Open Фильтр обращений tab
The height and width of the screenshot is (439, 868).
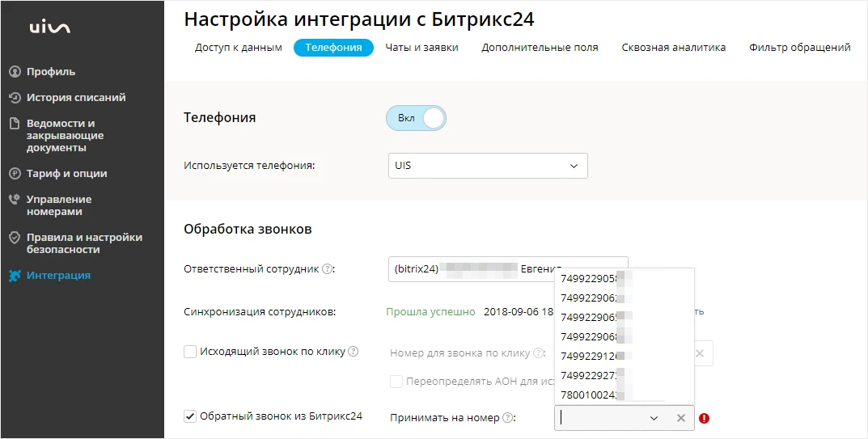pyautogui.click(x=800, y=48)
